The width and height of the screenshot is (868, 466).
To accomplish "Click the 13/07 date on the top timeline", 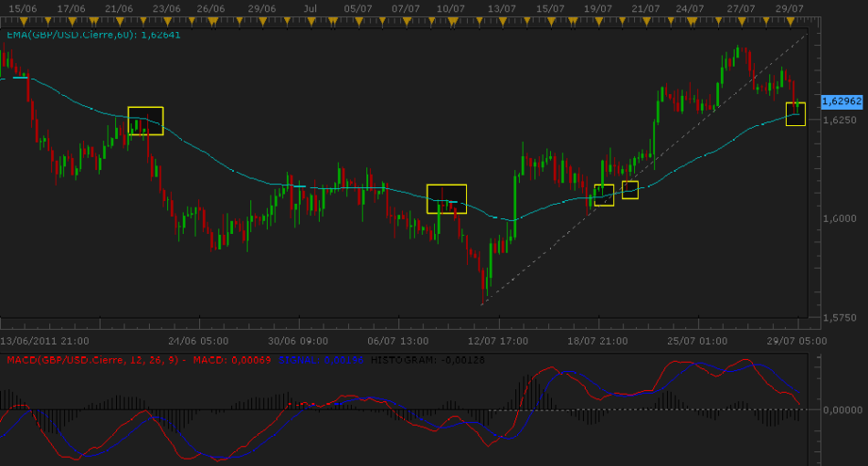I will point(499,8).
